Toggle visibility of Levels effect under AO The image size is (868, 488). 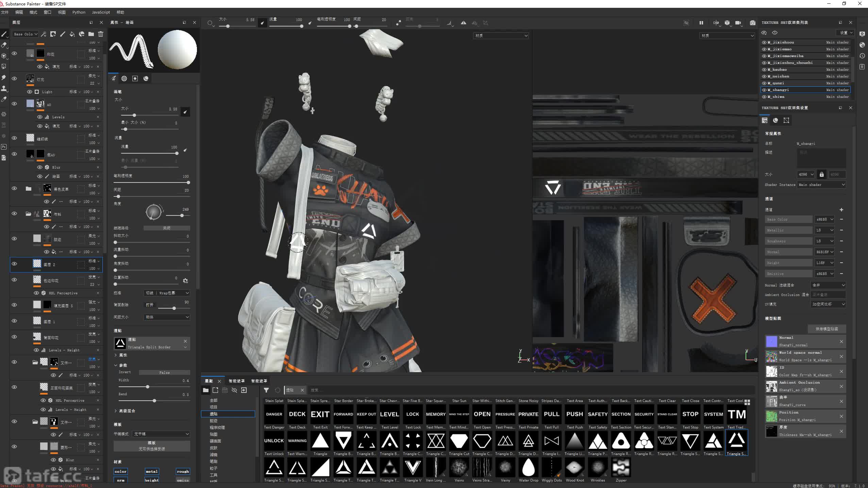click(40, 117)
